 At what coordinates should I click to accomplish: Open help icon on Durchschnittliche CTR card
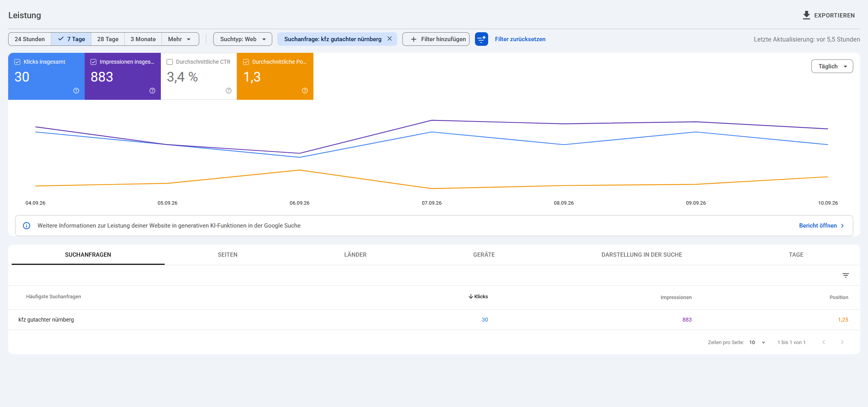coord(229,90)
